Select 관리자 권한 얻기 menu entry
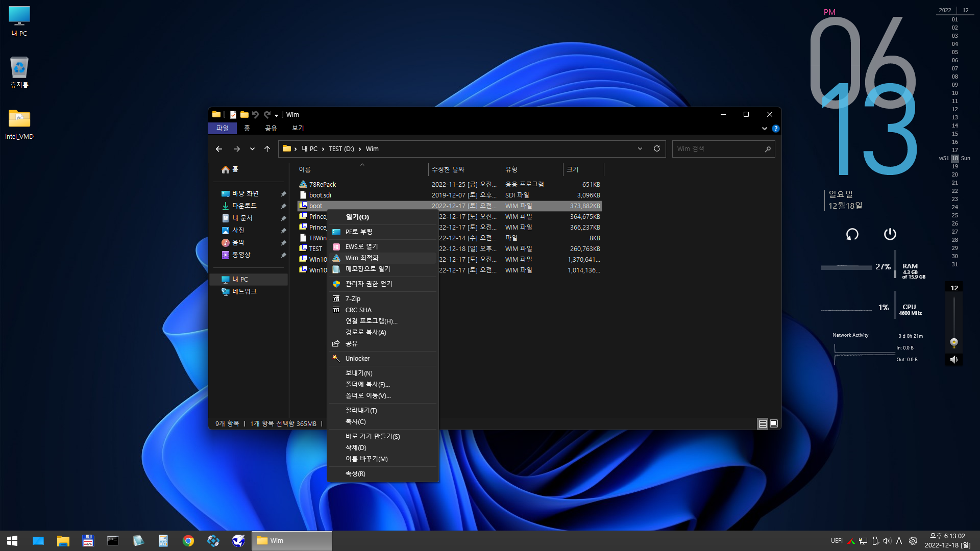Screen dimensions: 980x551 point(383,284)
